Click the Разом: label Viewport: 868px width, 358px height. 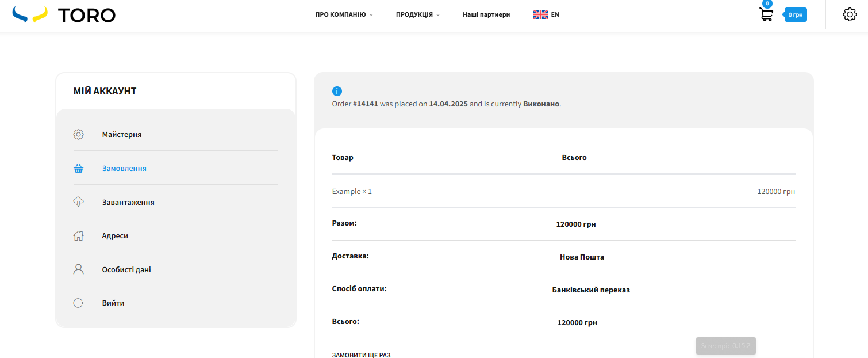[344, 222]
